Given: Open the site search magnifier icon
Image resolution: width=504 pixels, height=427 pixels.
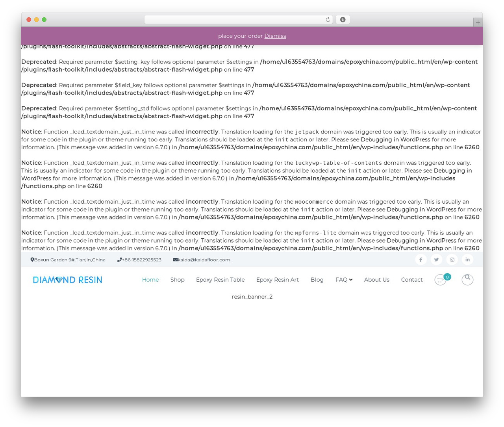Looking at the screenshot, I should click(x=467, y=279).
